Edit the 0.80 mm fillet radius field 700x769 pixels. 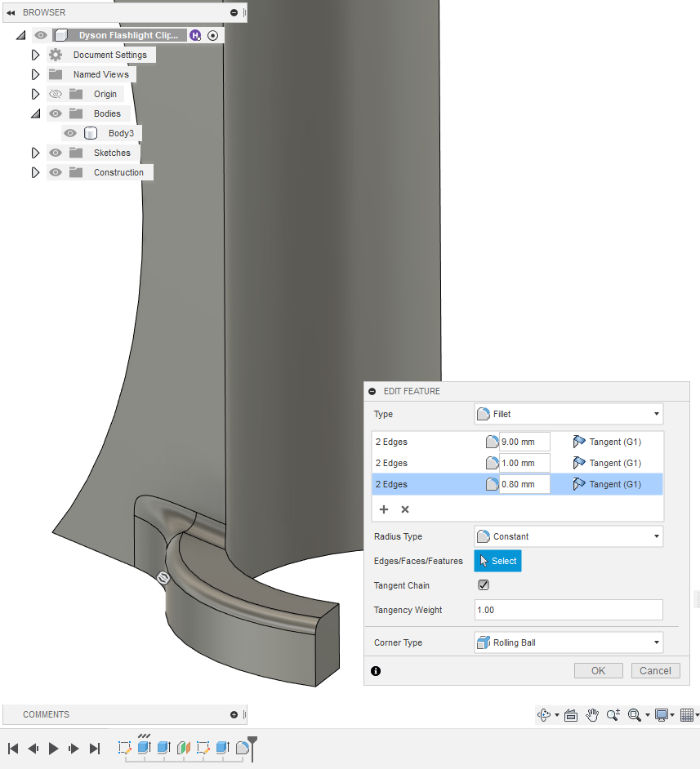pyautogui.click(x=523, y=483)
